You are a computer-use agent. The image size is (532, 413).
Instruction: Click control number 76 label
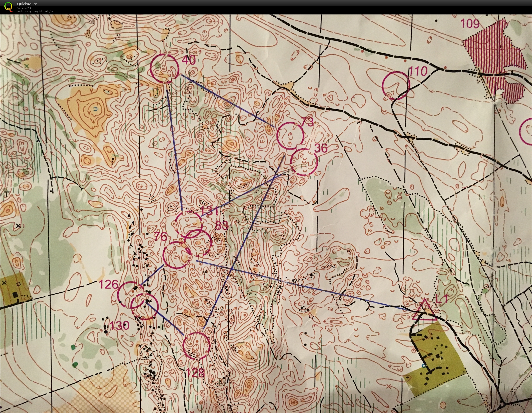pos(161,236)
